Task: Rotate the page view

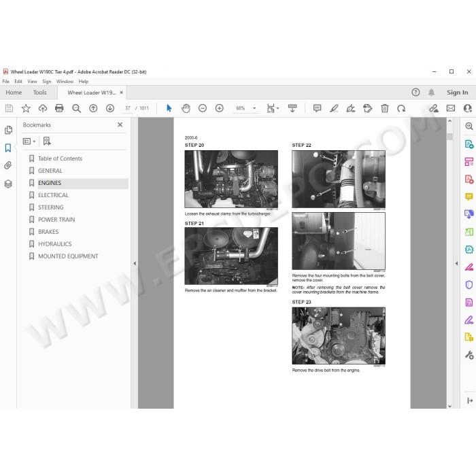Action: (401, 108)
